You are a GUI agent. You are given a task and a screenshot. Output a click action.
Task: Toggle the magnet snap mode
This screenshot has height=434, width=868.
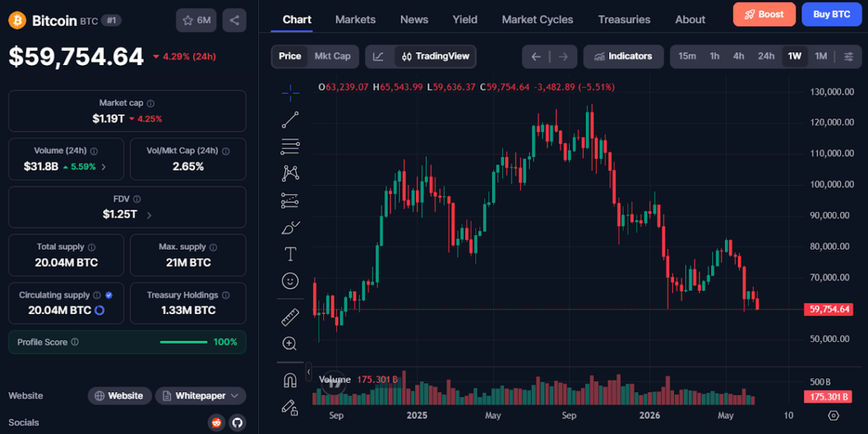291,380
